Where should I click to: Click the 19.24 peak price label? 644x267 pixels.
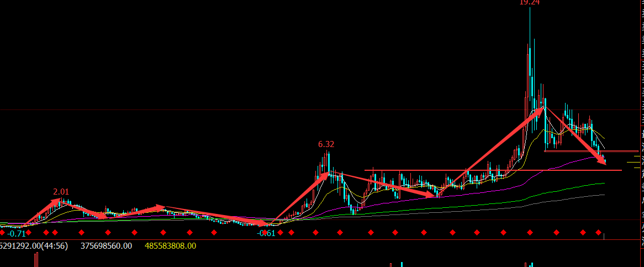(x=530, y=2)
